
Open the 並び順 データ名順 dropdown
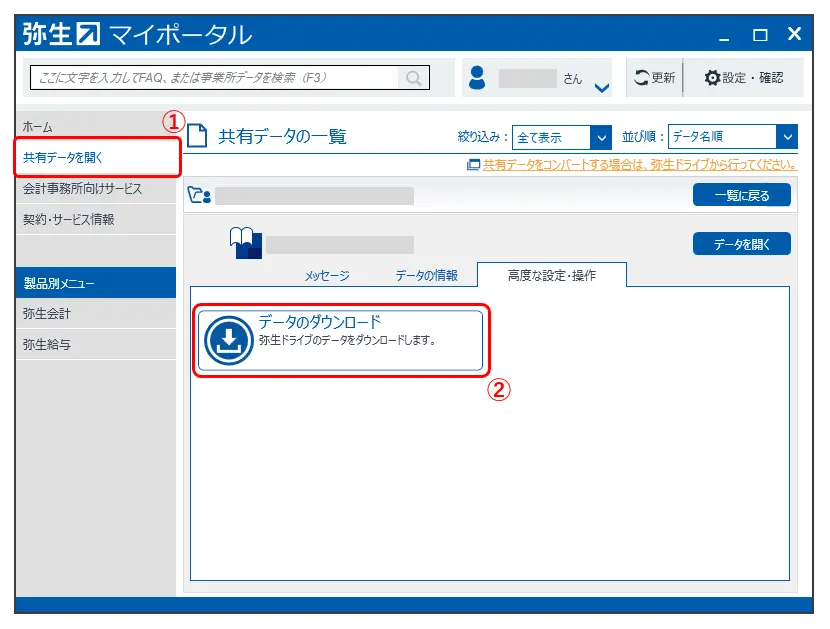[787, 137]
